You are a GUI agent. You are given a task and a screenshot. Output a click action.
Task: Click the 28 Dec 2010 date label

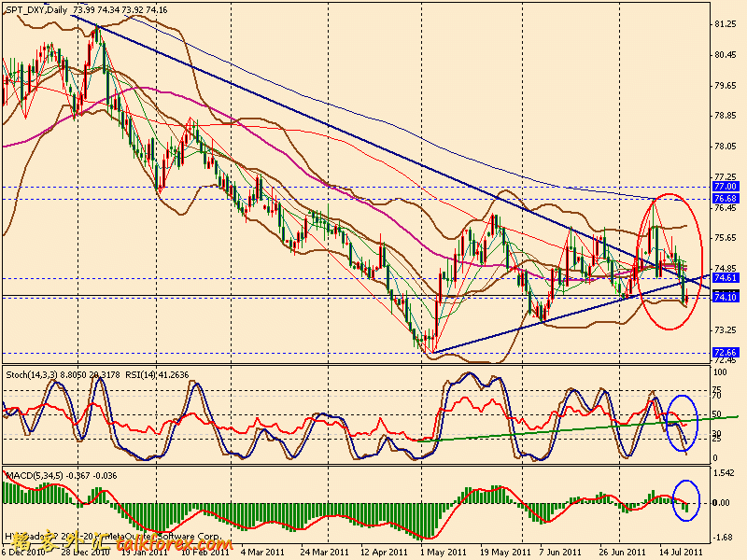(x=85, y=552)
